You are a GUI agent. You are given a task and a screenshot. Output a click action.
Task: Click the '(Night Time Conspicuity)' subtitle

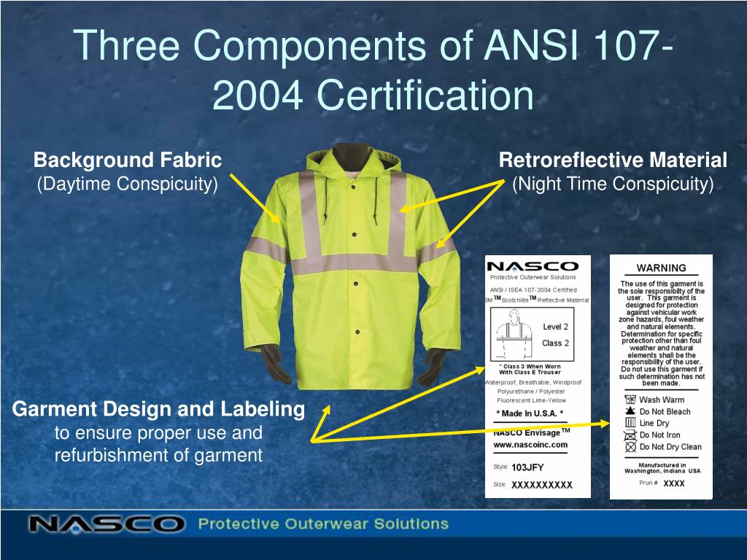click(613, 184)
